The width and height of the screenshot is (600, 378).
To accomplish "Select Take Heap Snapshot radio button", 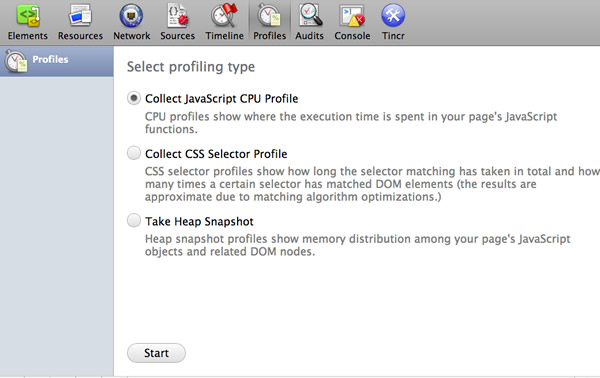I will [x=134, y=221].
